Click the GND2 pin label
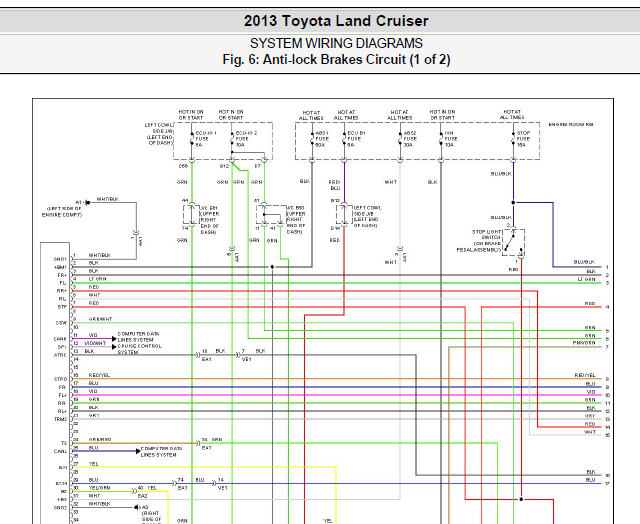This screenshot has width=640, height=524. (x=60, y=508)
